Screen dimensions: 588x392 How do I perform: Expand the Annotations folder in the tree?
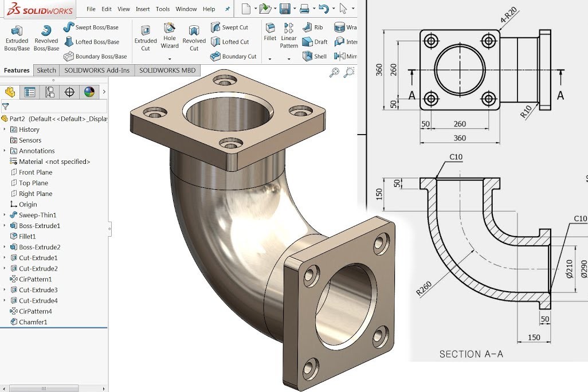pyautogui.click(x=5, y=151)
